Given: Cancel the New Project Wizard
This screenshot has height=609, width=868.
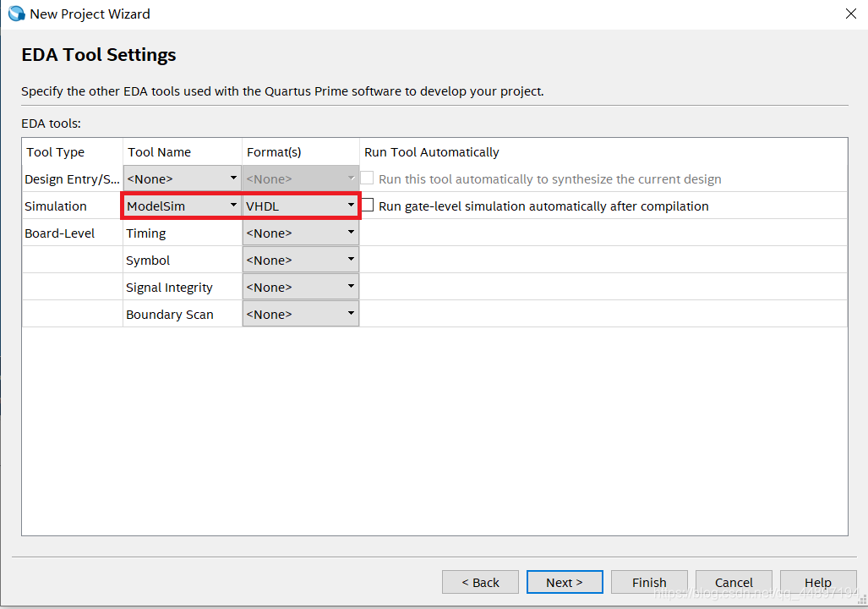Looking at the screenshot, I should (x=734, y=582).
